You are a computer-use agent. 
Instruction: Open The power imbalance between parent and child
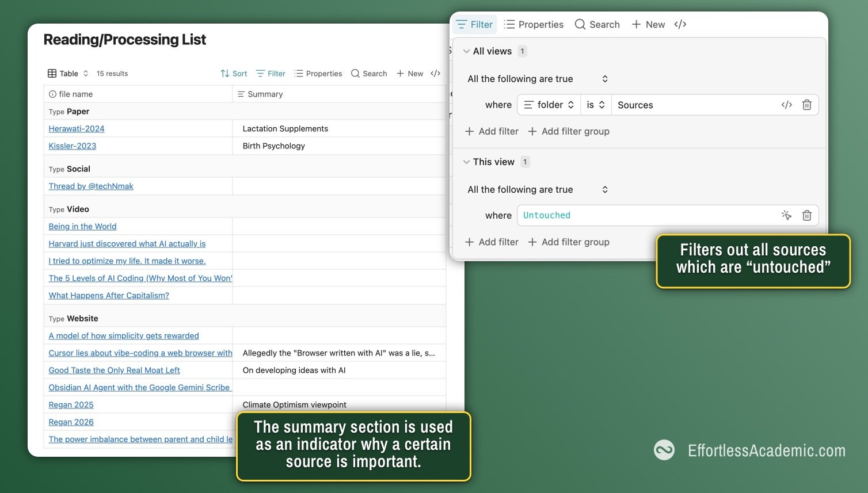click(x=140, y=440)
